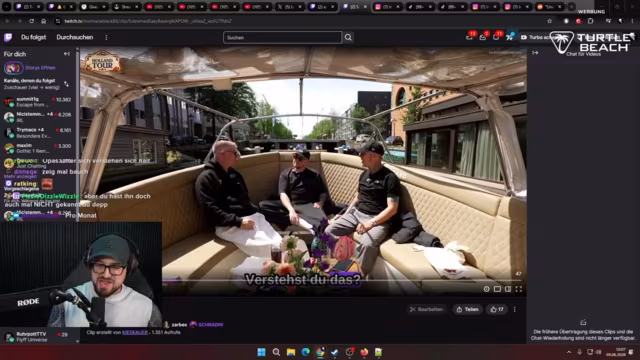Toggle viewer sort order in followed channels
Viewport: 640px width, 360px height.
(67, 84)
